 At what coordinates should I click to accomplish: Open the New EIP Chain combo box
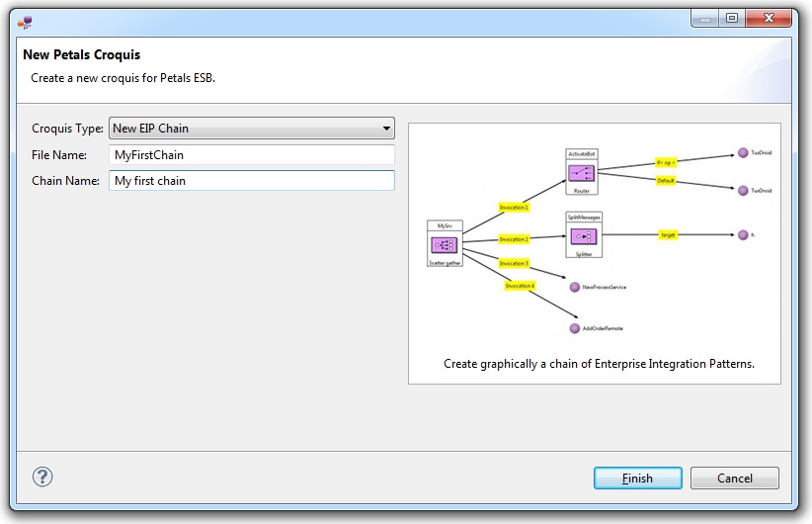click(251, 129)
